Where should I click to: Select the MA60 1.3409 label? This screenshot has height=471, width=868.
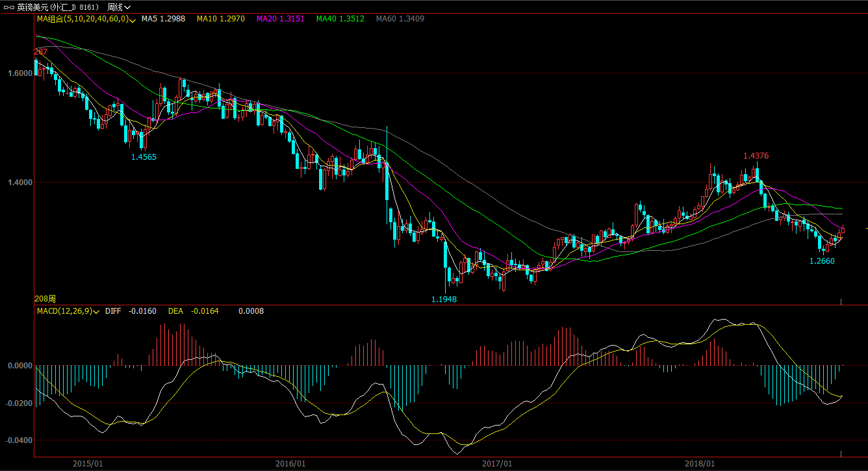point(400,19)
